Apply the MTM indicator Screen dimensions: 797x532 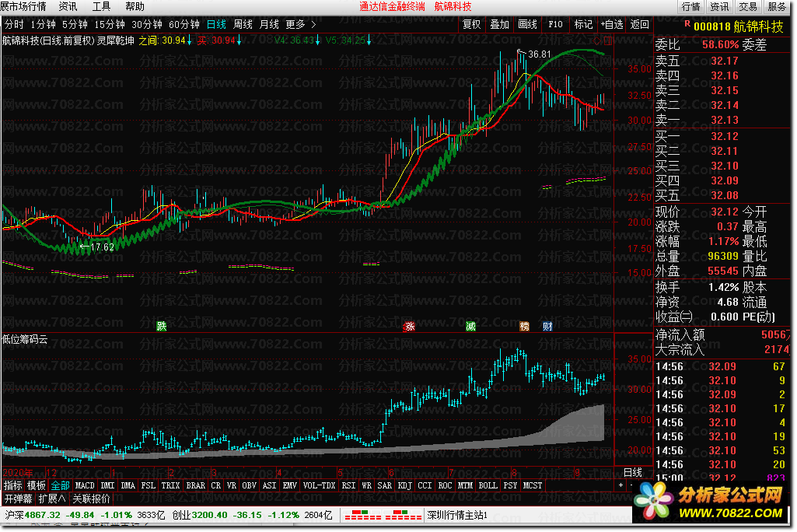click(465, 485)
